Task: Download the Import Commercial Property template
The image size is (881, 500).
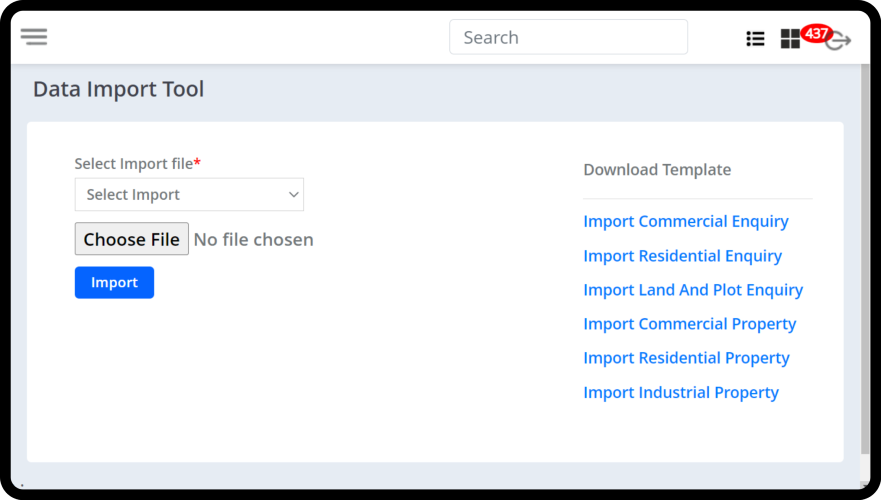Action: (689, 324)
